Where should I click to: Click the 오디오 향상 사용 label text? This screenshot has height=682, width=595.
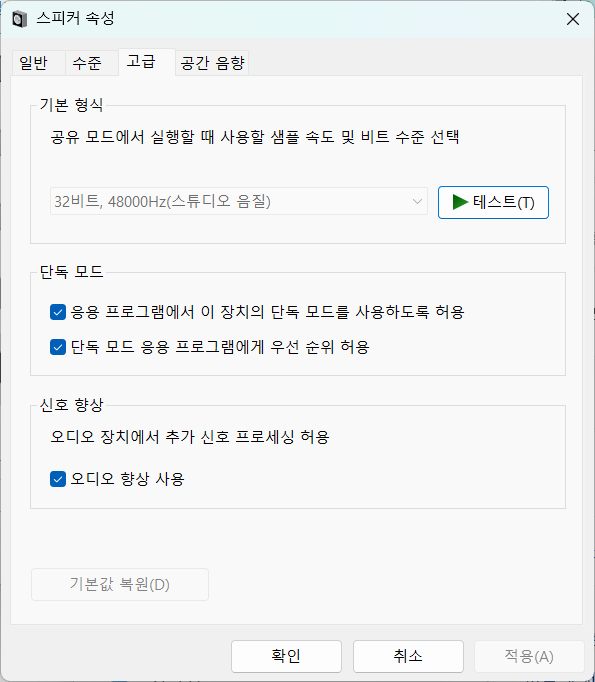coord(127,479)
